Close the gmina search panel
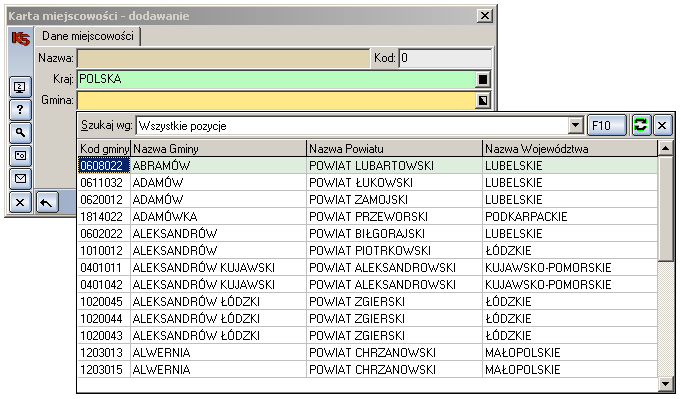 point(662,125)
